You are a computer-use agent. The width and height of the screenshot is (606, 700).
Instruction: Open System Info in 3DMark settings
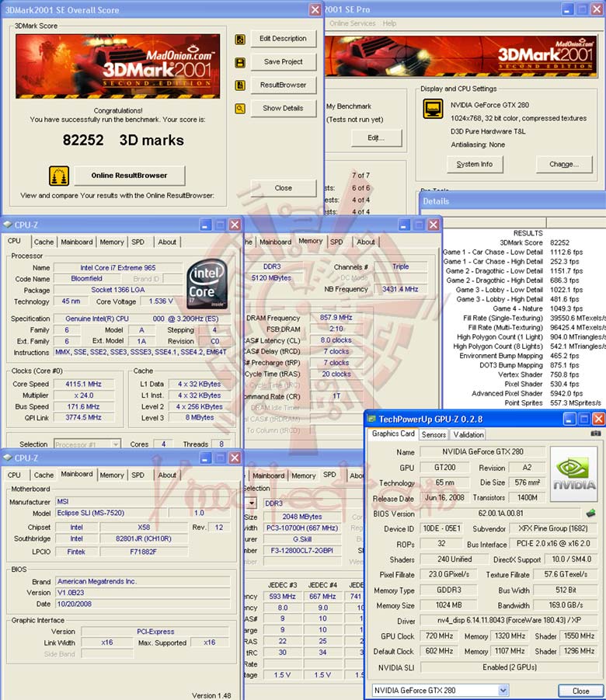click(474, 164)
